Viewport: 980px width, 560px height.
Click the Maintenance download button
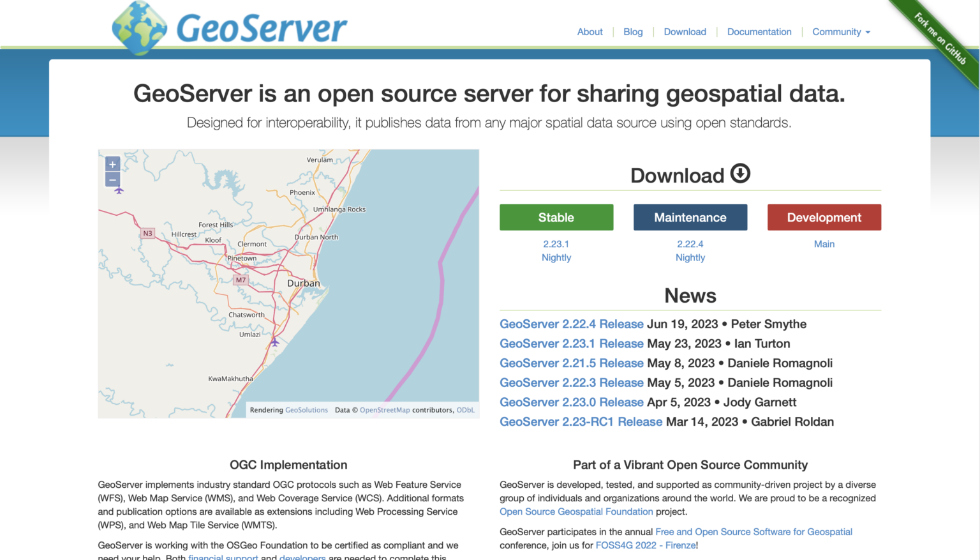tap(690, 217)
